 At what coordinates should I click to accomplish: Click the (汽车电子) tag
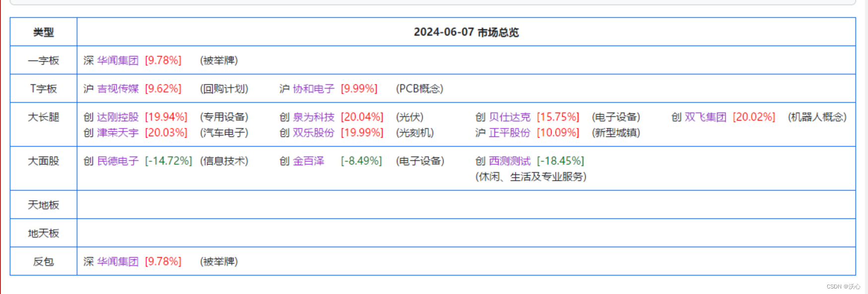tap(224, 133)
